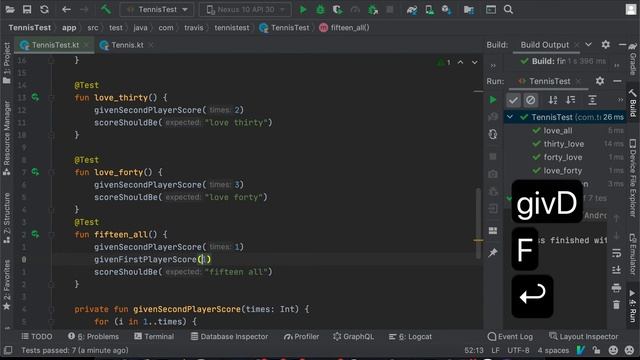Screen dimensions: 640x360
Task: Click the fifteen_all() breadcrumb item
Action: point(344,28)
